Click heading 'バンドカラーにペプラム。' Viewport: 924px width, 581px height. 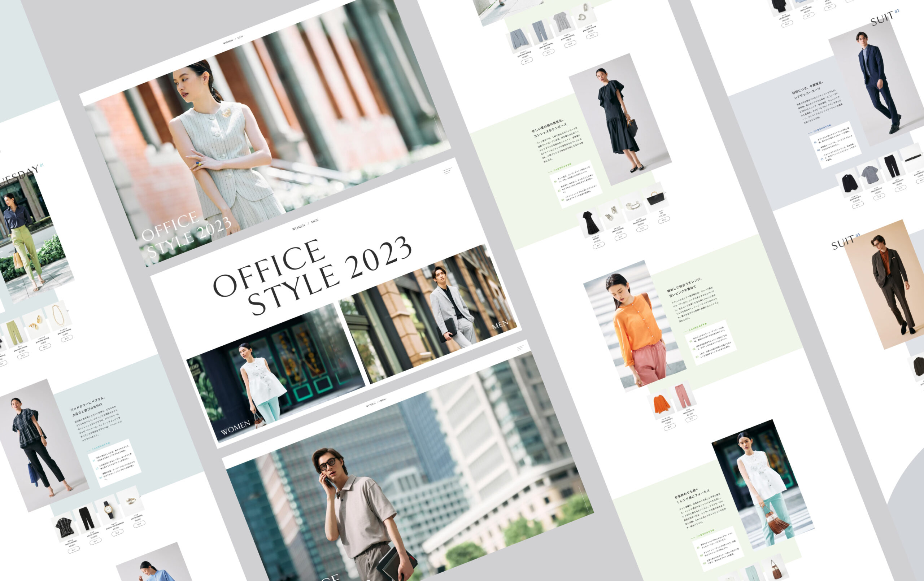tap(87, 405)
